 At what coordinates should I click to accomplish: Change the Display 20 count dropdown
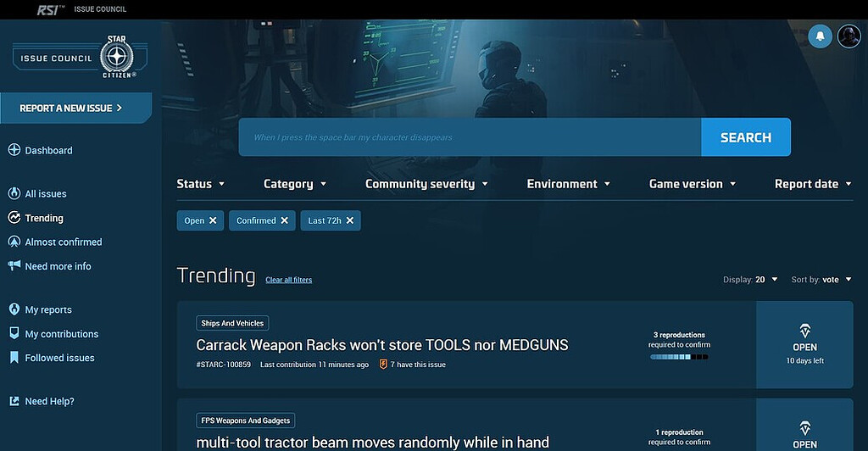click(x=750, y=280)
